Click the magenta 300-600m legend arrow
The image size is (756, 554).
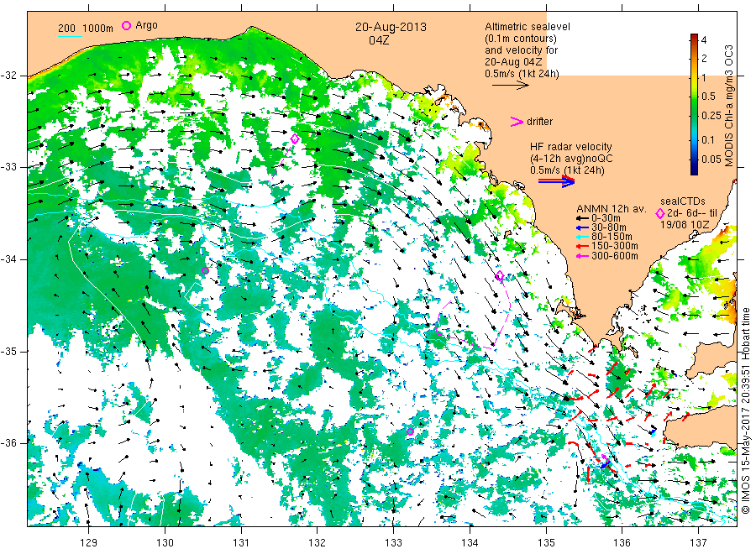pos(582,256)
